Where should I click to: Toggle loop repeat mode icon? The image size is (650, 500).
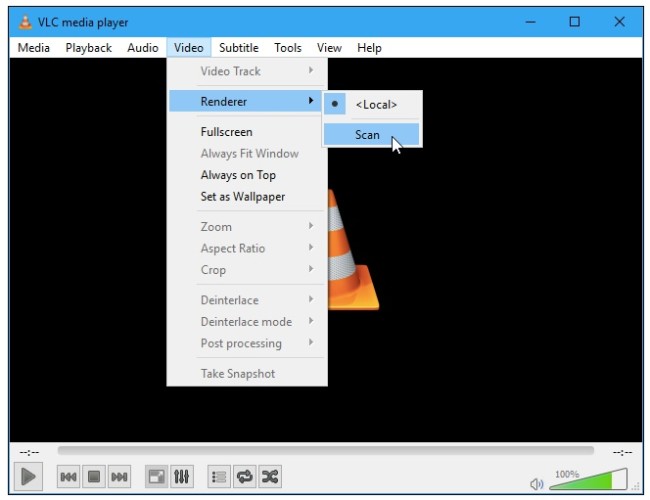(x=245, y=477)
